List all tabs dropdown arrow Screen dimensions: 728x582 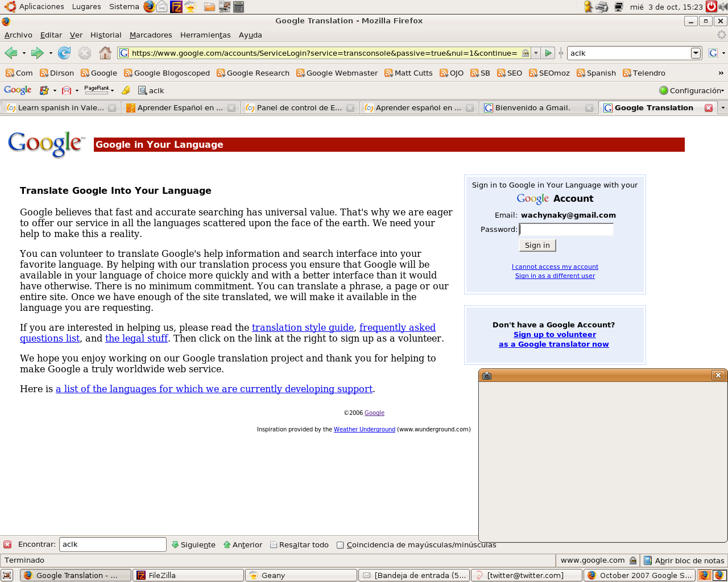[x=723, y=107]
